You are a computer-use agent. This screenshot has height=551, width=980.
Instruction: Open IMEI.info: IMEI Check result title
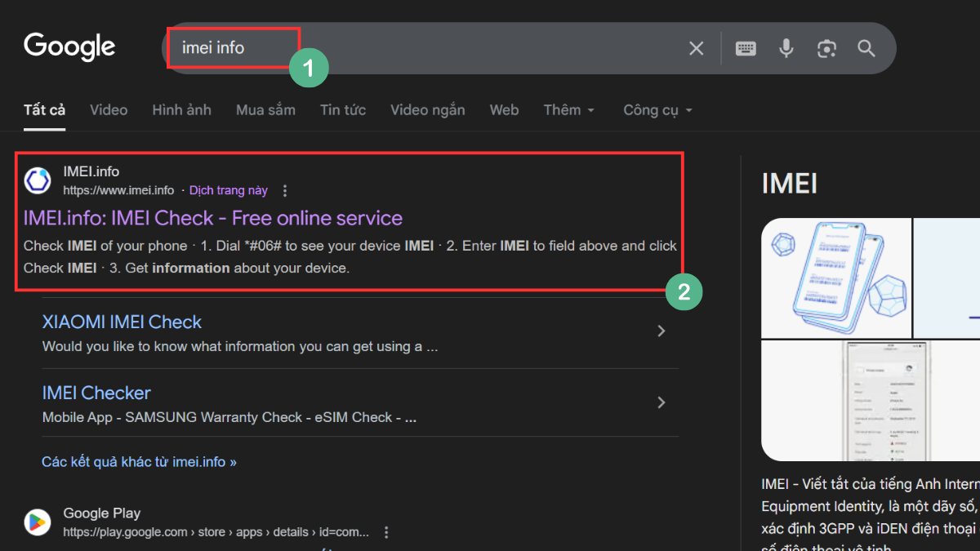tap(213, 218)
